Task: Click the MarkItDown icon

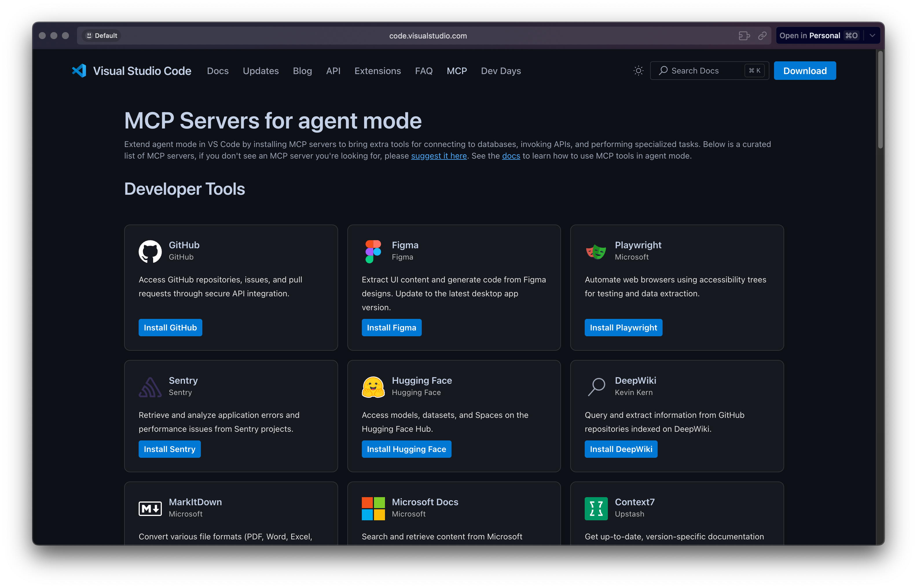Action: coord(150,508)
